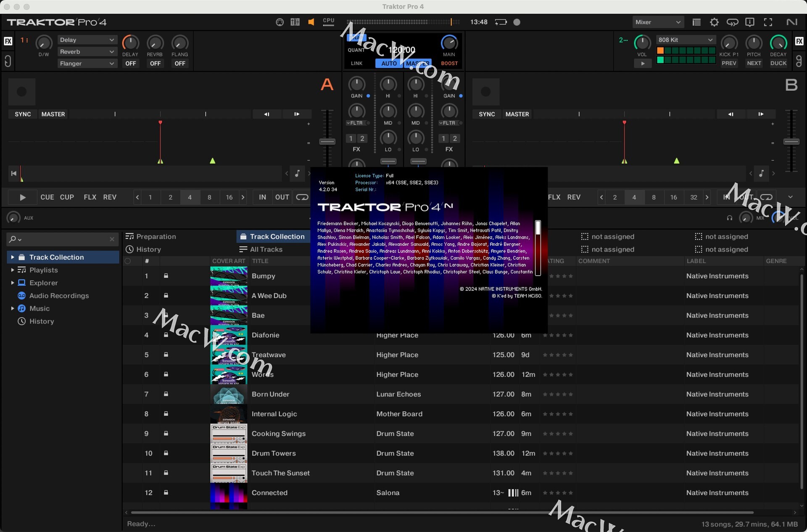Click DUCK button on pattern player
This screenshot has height=532, width=807.
(778, 63)
